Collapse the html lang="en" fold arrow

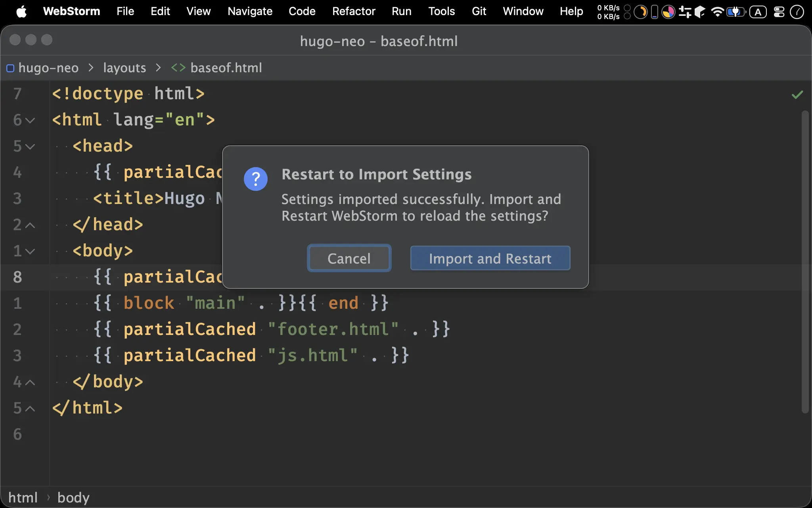click(30, 120)
